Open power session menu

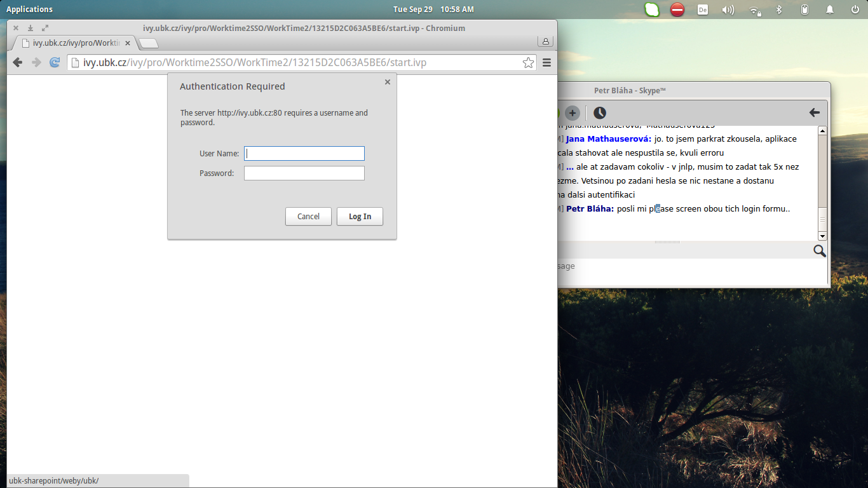[x=855, y=10]
